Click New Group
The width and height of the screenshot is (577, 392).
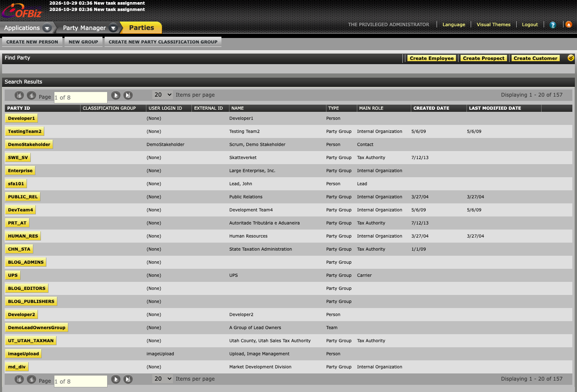click(84, 42)
